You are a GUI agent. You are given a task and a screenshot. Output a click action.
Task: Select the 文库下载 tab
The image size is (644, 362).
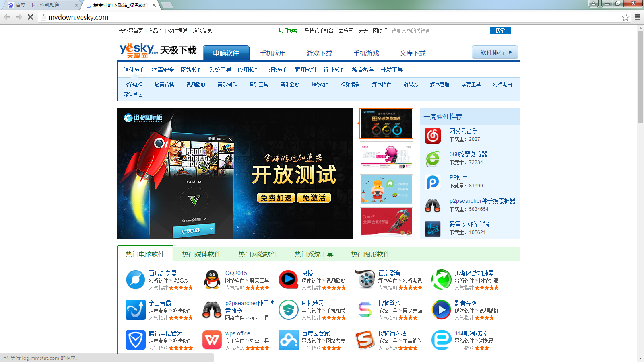(x=413, y=53)
